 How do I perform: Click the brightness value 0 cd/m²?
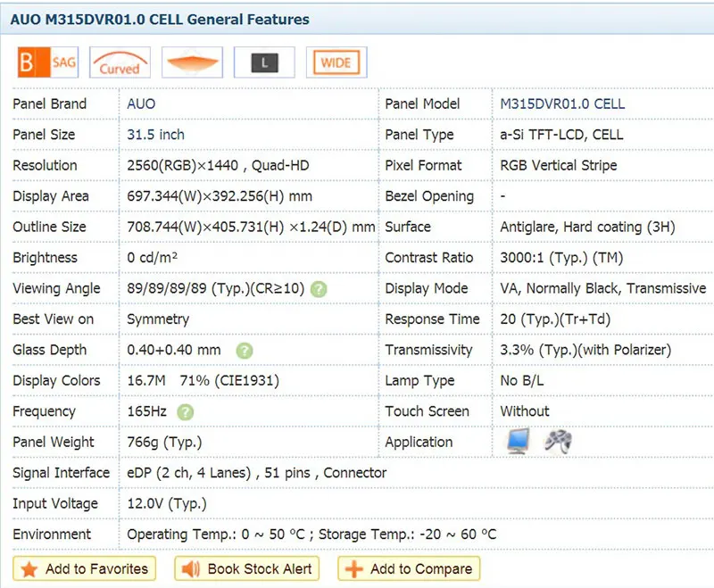(152, 258)
